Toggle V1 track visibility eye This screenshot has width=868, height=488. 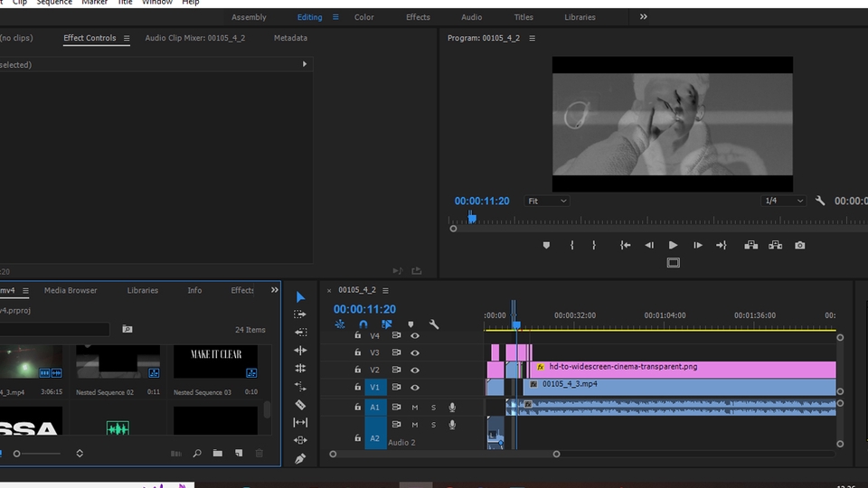(415, 388)
